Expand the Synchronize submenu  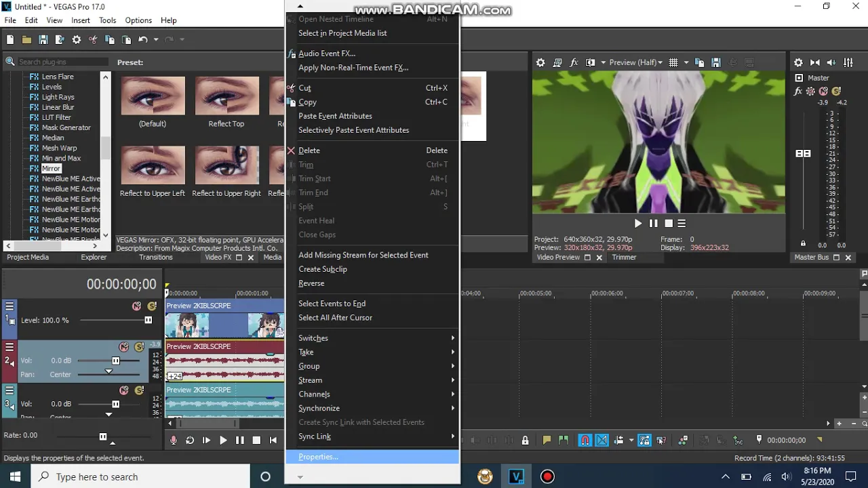click(x=372, y=408)
